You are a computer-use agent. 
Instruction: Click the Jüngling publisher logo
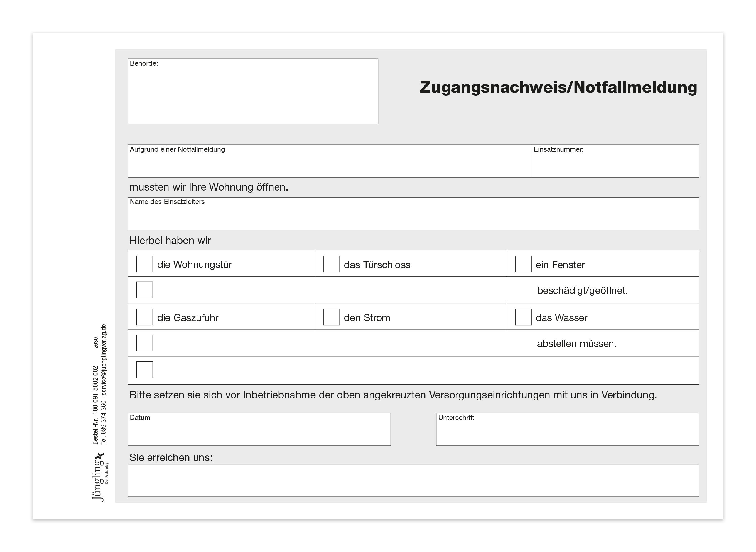[x=100, y=477]
